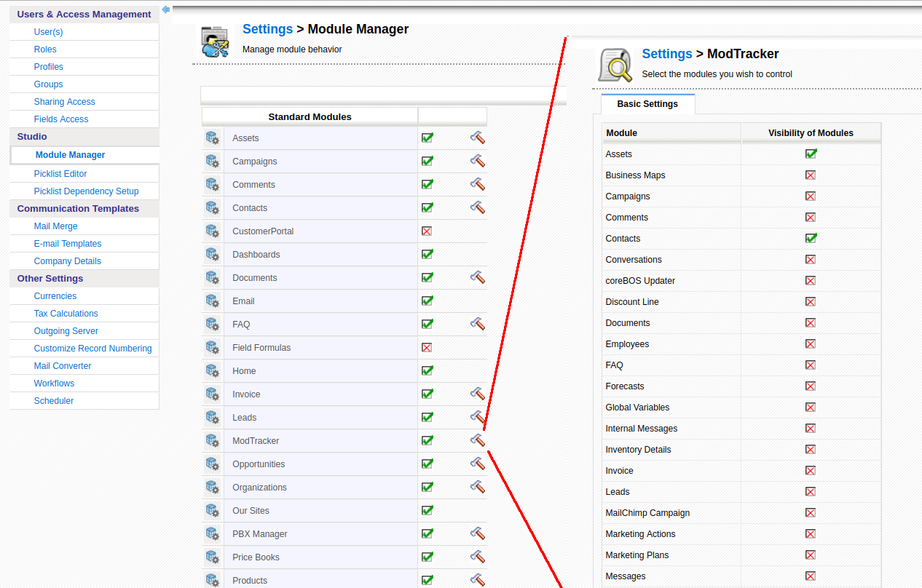Open the Tax Calculations link

tap(66, 314)
